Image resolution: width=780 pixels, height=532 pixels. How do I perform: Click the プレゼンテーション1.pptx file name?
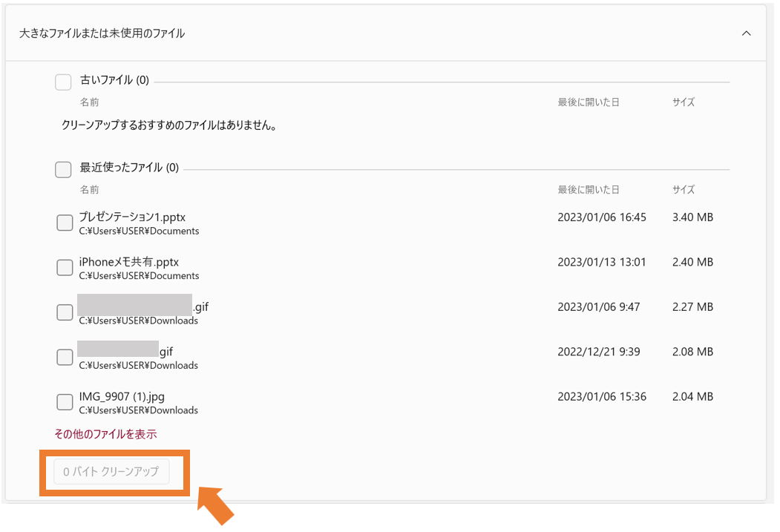pos(132,217)
